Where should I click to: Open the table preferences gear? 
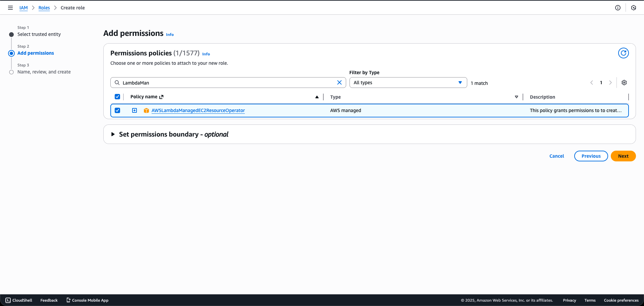point(624,83)
